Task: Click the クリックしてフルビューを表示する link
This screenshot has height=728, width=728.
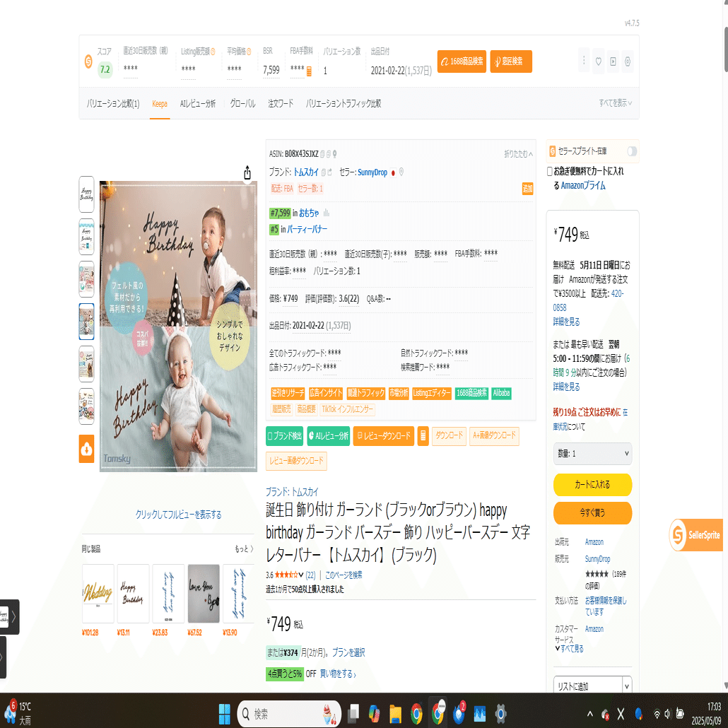Action: point(178,515)
